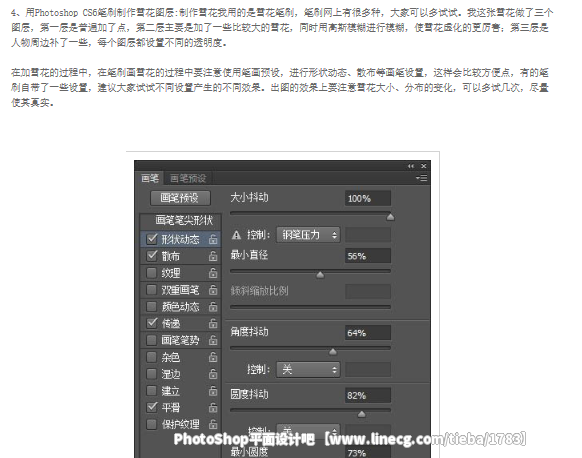Enable the 纹理 checkbox
The image size is (582, 458).
151,273
